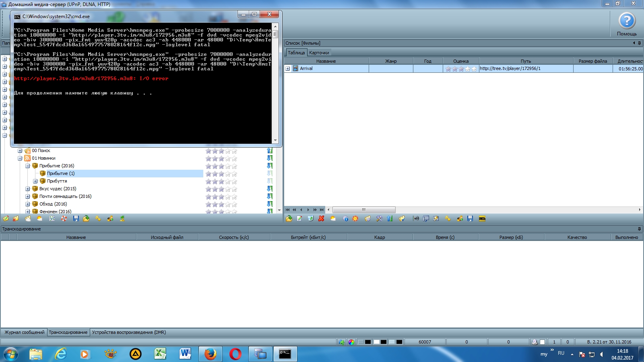Click the IMDb icon in list toolbar
The width and height of the screenshot is (644, 362).
tap(482, 219)
